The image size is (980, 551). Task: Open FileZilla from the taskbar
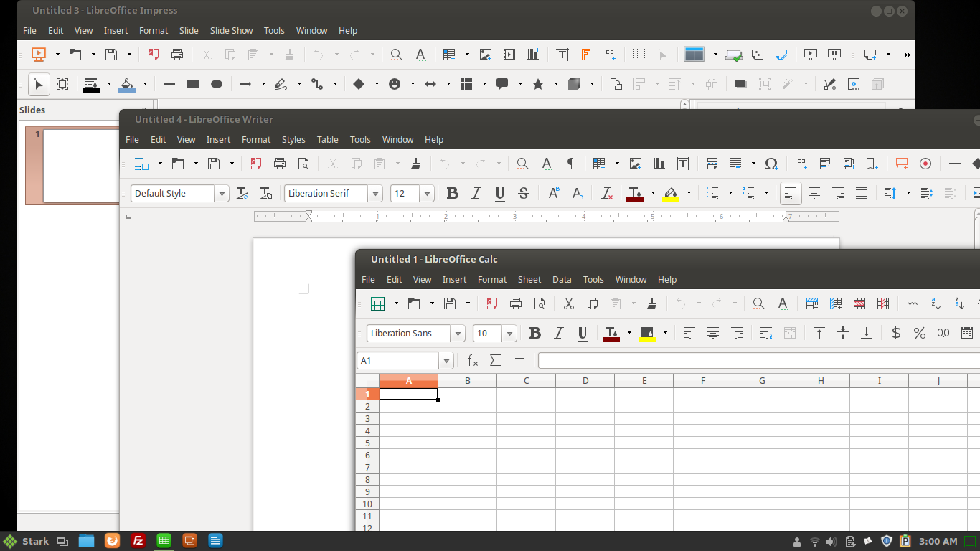[138, 541]
